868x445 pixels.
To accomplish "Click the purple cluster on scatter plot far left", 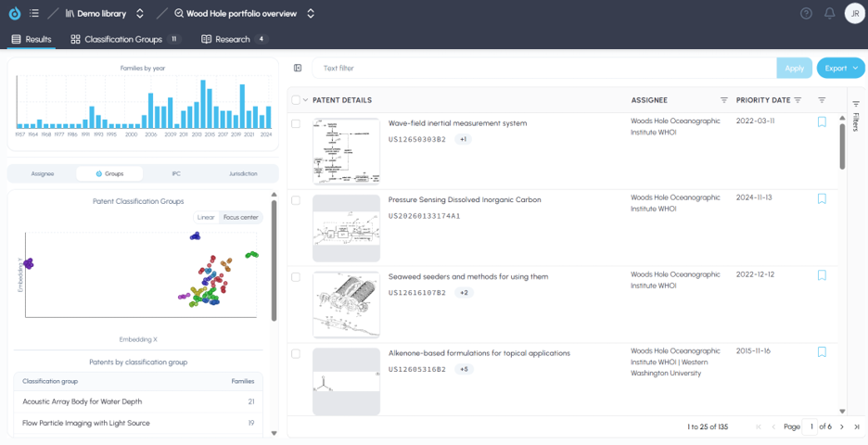I will pos(28,263).
